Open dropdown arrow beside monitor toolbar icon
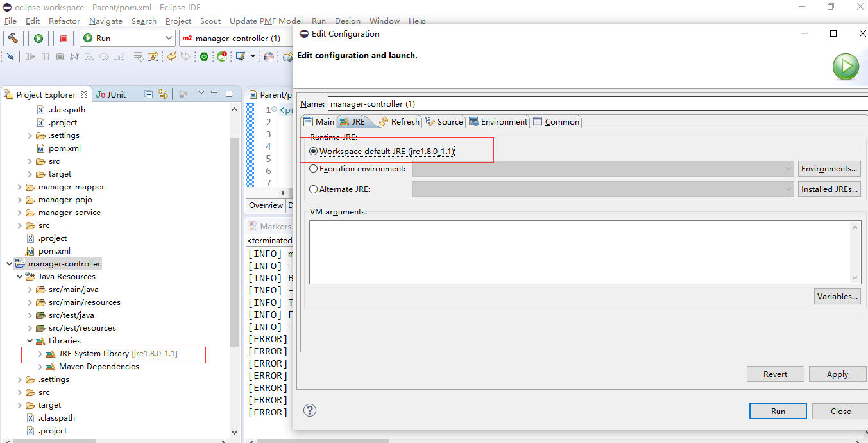 pyautogui.click(x=253, y=56)
